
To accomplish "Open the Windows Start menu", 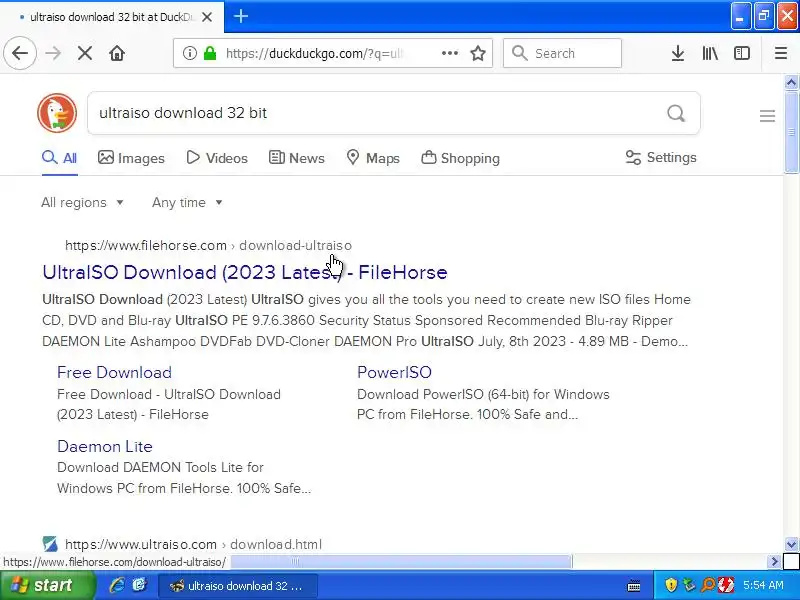I will point(47,585).
